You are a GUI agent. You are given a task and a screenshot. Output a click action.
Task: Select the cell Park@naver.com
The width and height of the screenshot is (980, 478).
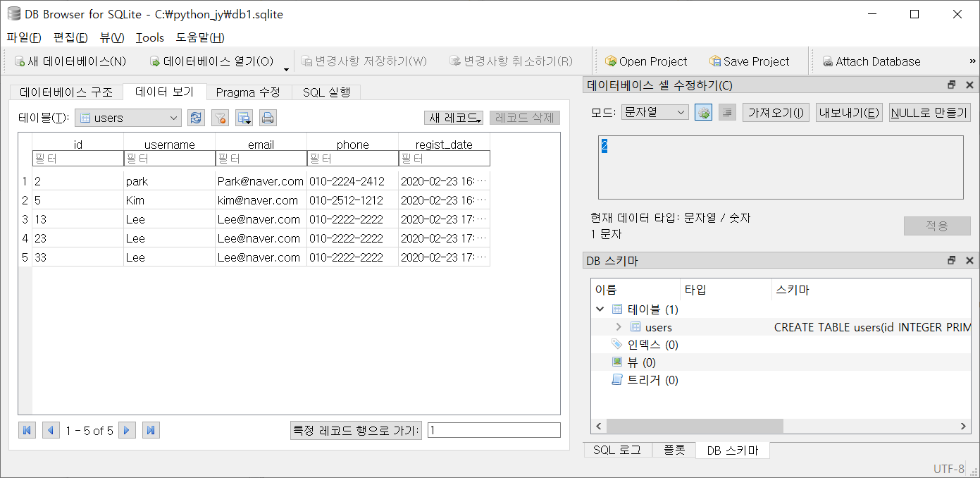261,181
